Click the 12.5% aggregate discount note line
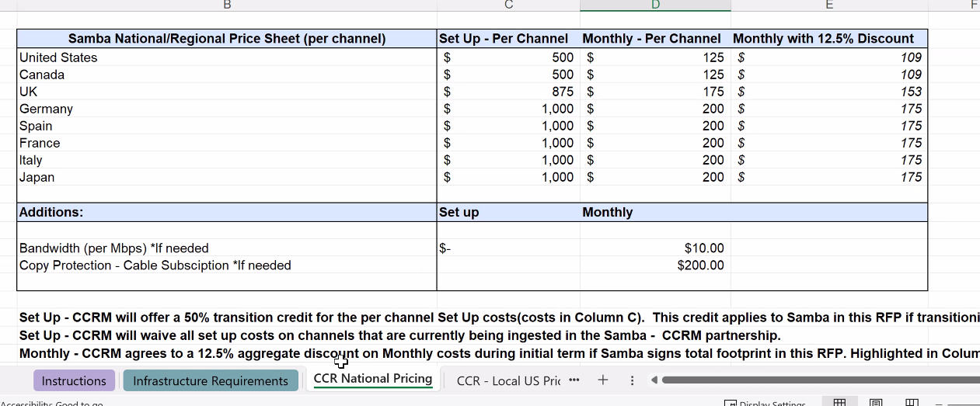Screen dimensions: 980x406 pos(499,353)
